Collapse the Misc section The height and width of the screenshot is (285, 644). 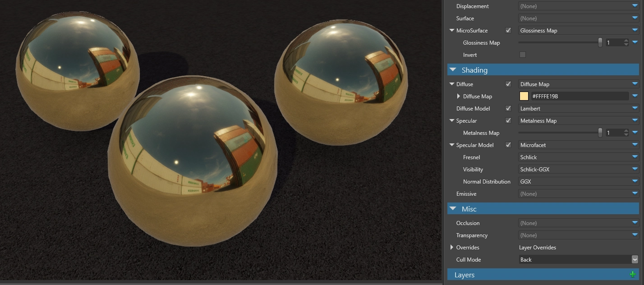pos(453,208)
